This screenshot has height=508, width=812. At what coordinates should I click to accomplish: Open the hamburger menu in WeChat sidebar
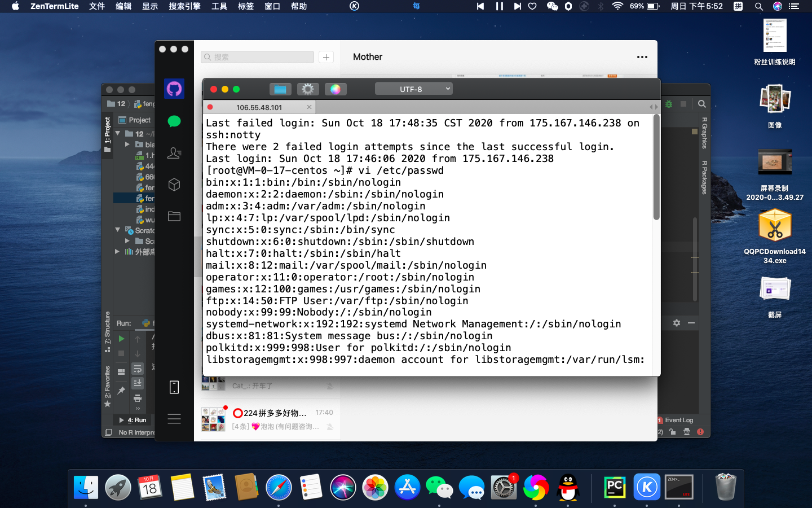tap(174, 419)
